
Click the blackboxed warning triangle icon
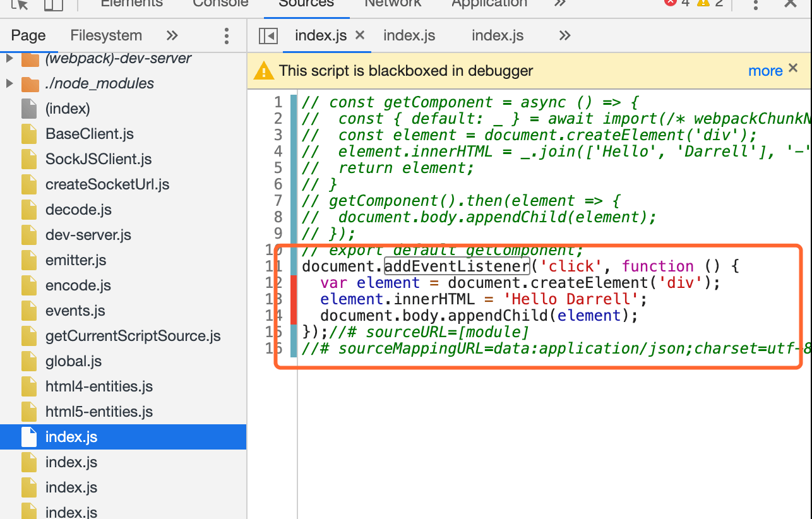click(x=263, y=71)
